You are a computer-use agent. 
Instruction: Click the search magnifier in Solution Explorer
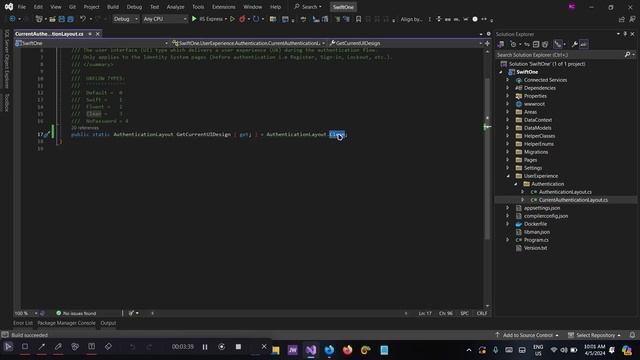click(x=627, y=54)
